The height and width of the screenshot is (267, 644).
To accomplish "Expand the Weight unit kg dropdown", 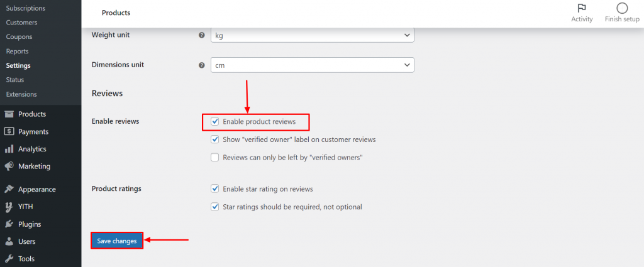I will coord(313,35).
